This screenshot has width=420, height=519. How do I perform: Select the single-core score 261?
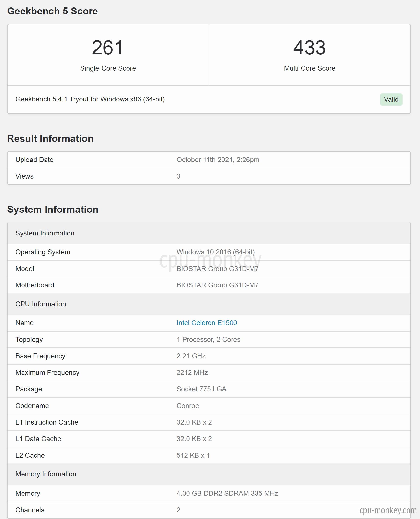[x=108, y=48]
